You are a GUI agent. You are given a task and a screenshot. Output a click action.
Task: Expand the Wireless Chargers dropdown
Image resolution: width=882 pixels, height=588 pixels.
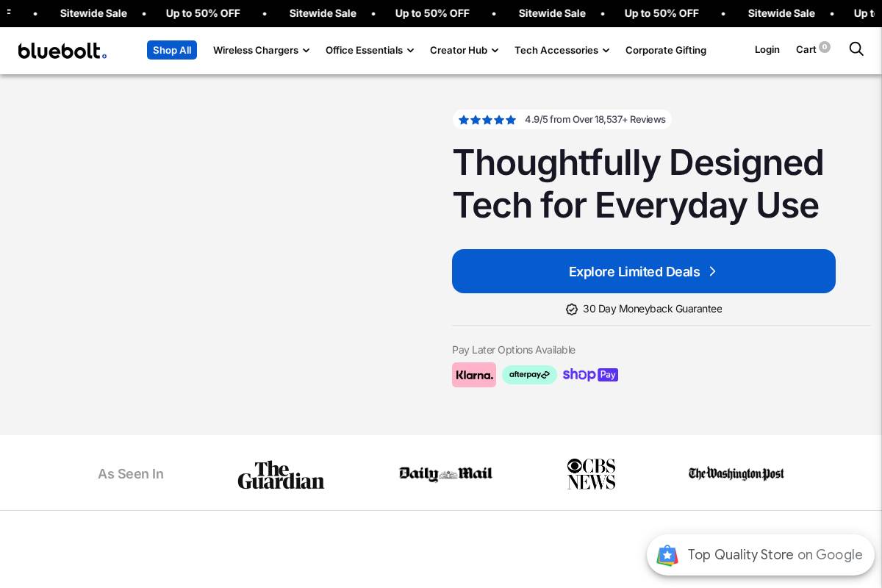click(x=261, y=50)
